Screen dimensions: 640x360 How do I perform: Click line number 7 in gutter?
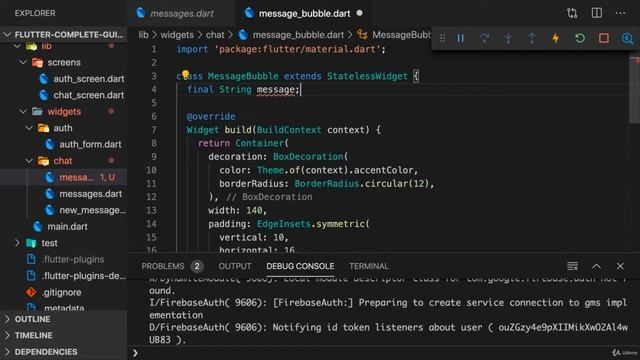point(154,130)
